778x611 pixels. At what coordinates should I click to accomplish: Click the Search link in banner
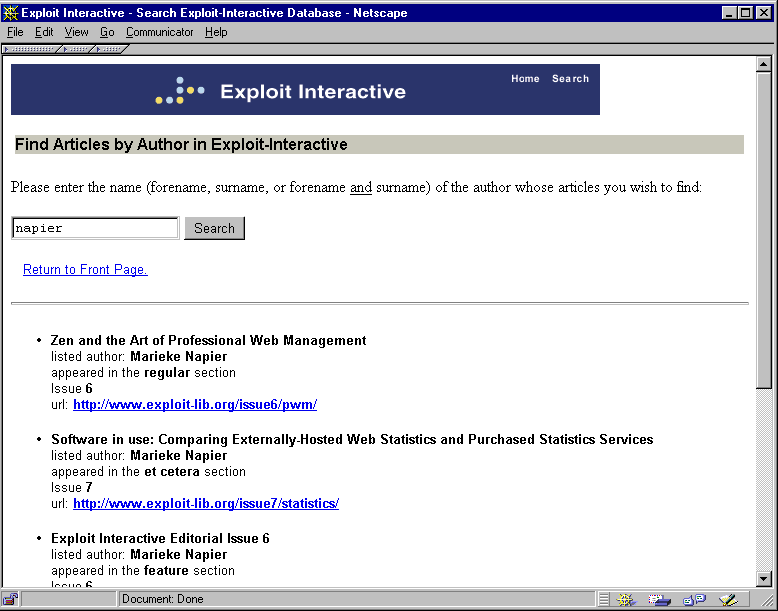[570, 78]
